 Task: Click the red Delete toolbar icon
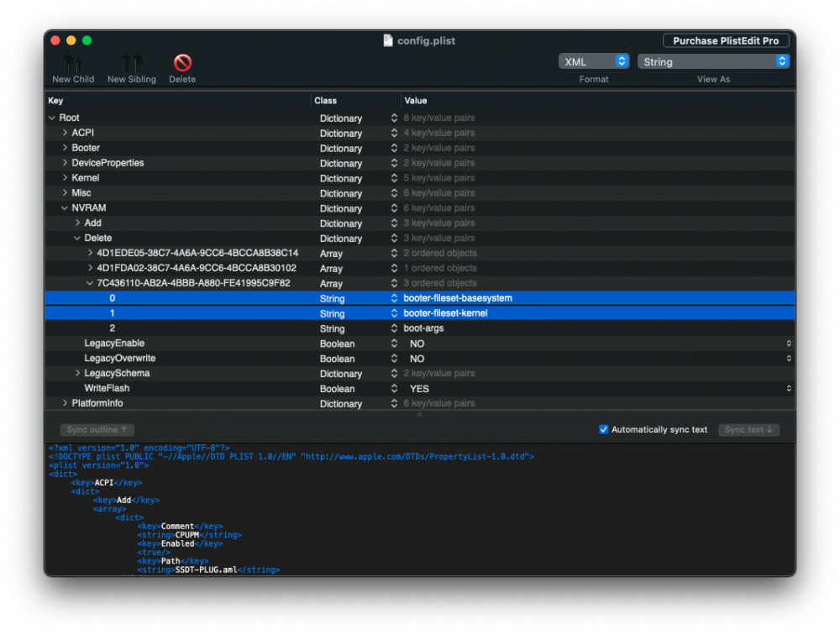[182, 63]
